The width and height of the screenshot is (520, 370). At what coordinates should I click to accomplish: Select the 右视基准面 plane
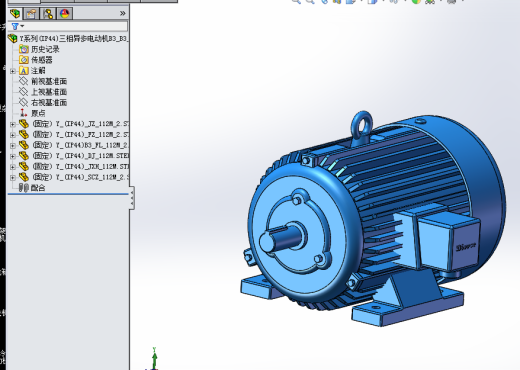click(43, 103)
